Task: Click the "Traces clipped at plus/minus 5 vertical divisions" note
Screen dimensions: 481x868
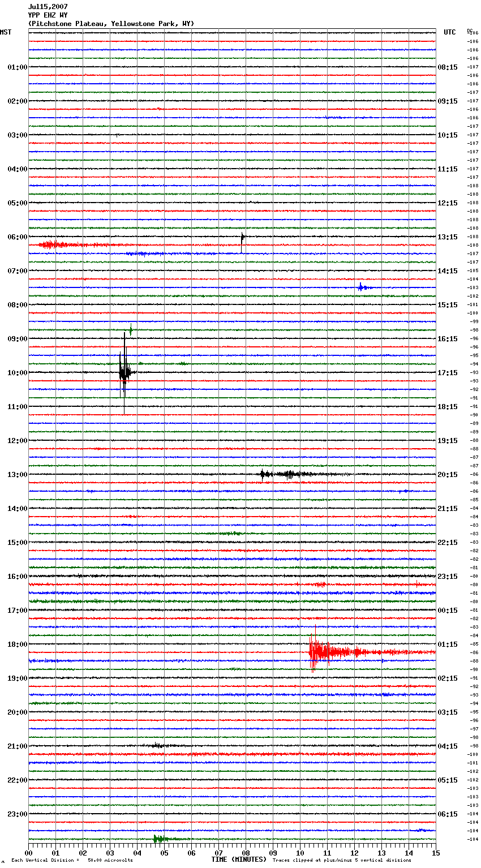Action: click(342, 860)
